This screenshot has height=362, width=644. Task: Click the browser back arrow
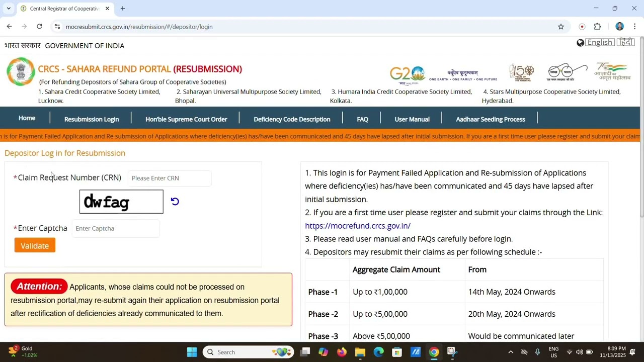pyautogui.click(x=9, y=27)
